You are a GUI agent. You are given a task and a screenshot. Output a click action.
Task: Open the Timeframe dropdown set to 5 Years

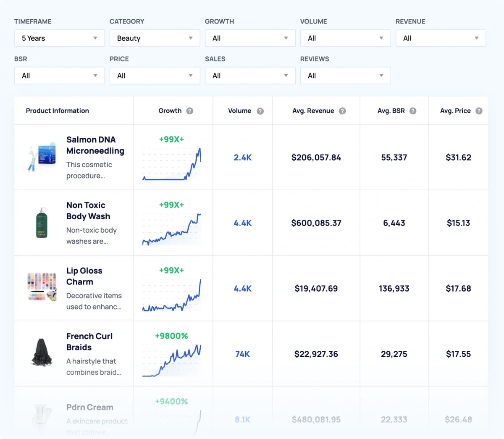click(x=59, y=38)
